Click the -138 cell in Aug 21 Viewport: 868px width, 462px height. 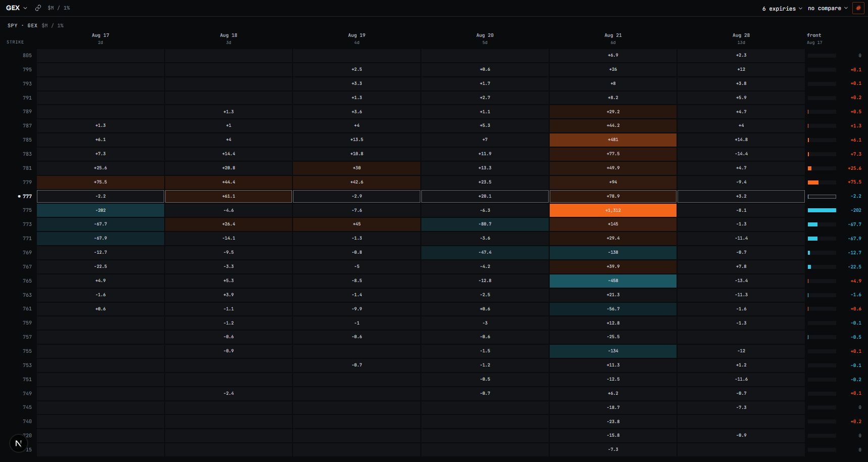[613, 252]
